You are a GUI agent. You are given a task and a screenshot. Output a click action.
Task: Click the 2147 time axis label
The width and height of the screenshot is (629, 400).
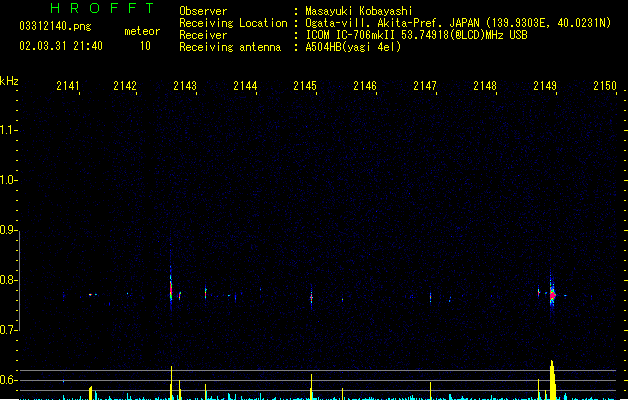coord(425,86)
